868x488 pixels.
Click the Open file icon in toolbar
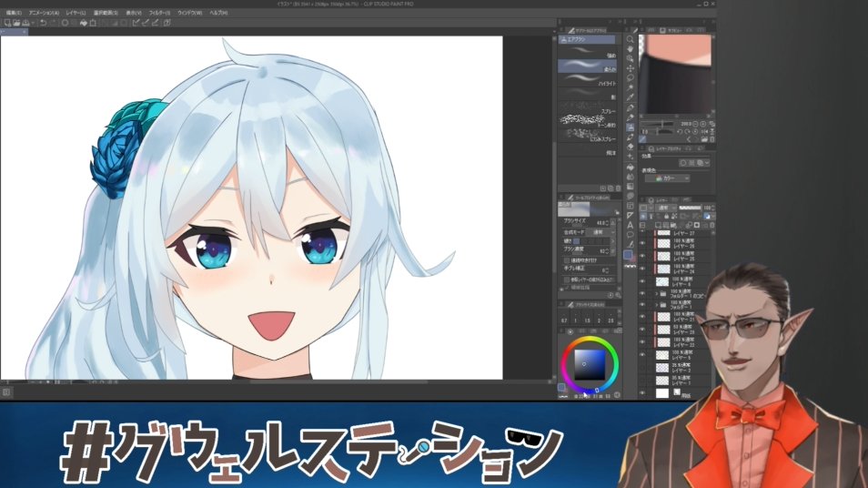[16, 24]
